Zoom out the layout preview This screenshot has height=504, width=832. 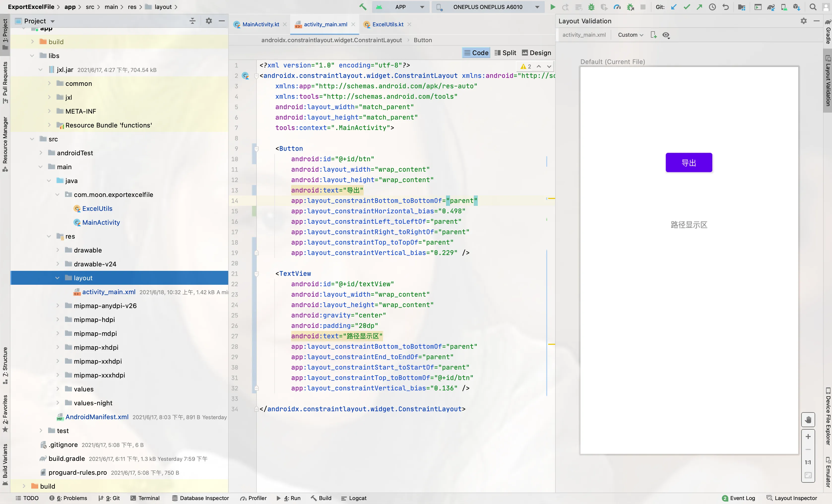coord(808,449)
